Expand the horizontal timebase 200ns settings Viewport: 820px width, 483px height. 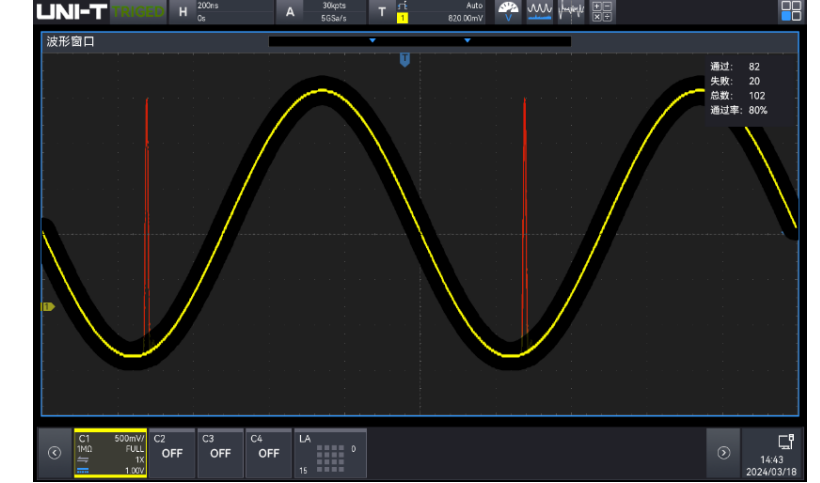coord(220,11)
